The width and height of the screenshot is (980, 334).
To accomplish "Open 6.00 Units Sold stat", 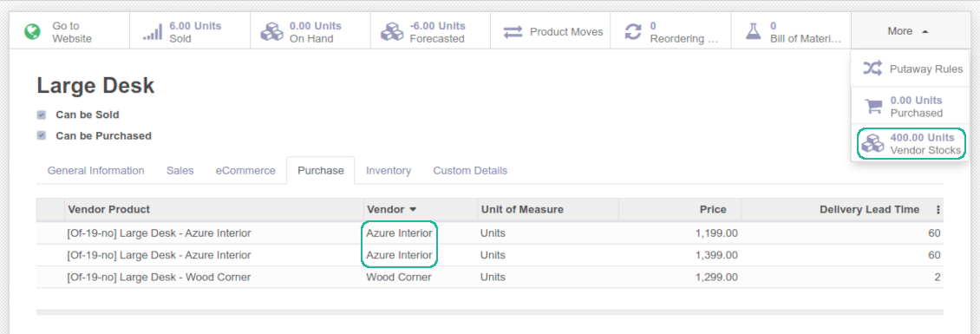I will coord(190,31).
